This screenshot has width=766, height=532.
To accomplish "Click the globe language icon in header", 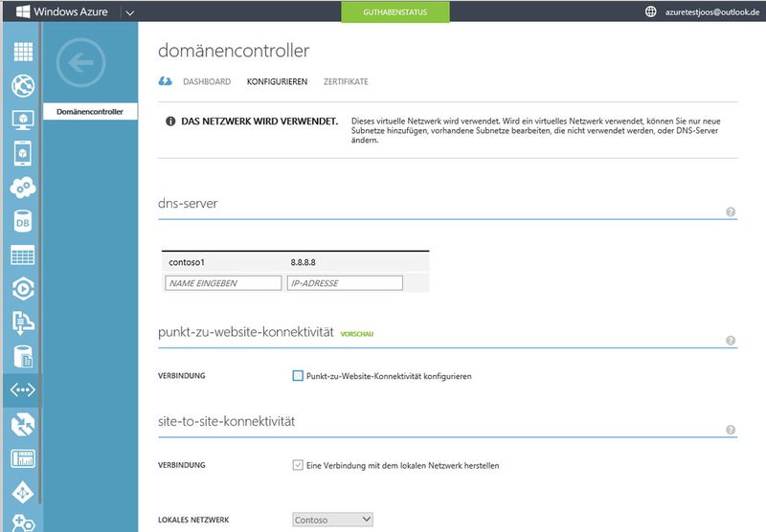I will [651, 11].
